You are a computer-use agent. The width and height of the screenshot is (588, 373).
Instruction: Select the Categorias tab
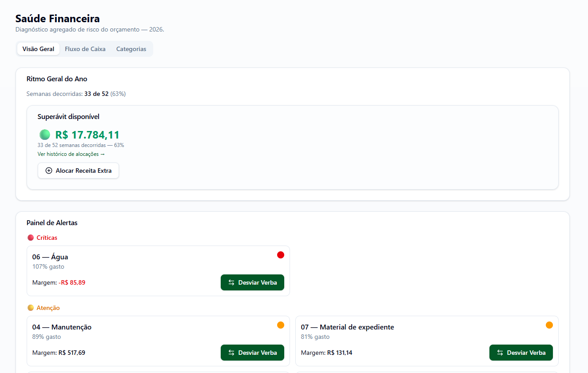[131, 49]
